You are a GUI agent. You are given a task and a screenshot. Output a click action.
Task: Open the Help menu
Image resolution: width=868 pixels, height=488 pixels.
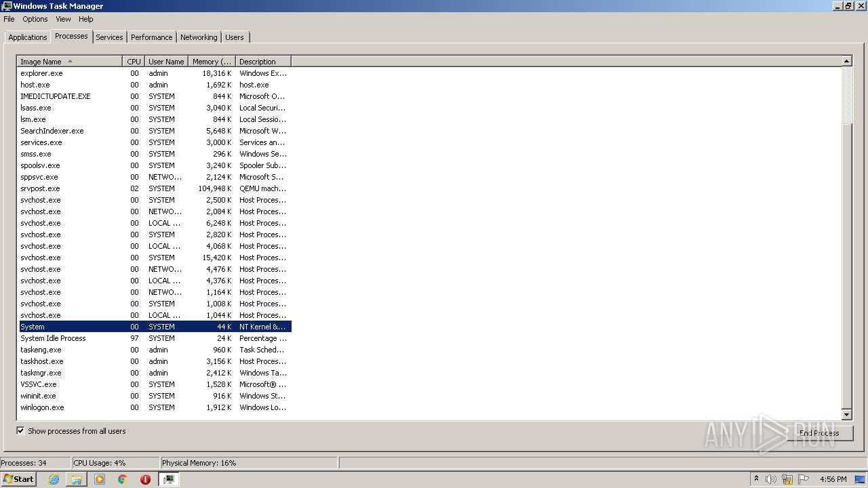point(86,19)
